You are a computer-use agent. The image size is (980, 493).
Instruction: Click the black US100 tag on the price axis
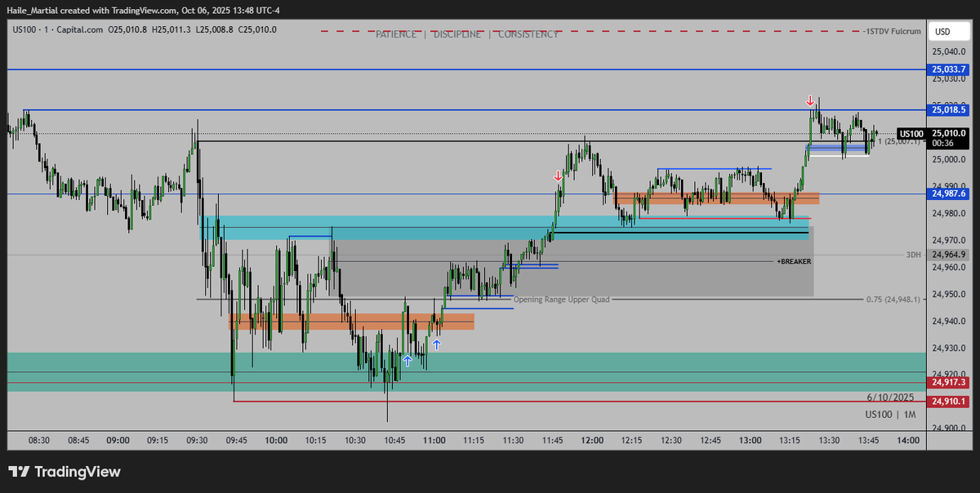(x=910, y=132)
